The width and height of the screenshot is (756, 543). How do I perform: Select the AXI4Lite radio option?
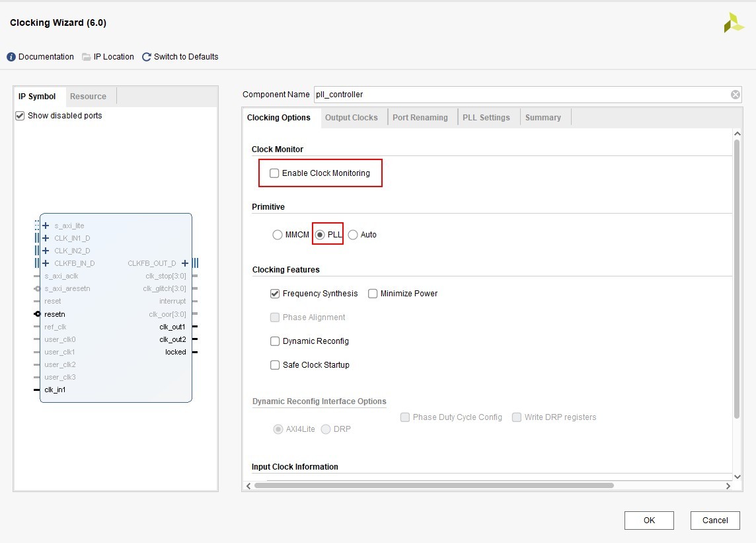coord(278,429)
